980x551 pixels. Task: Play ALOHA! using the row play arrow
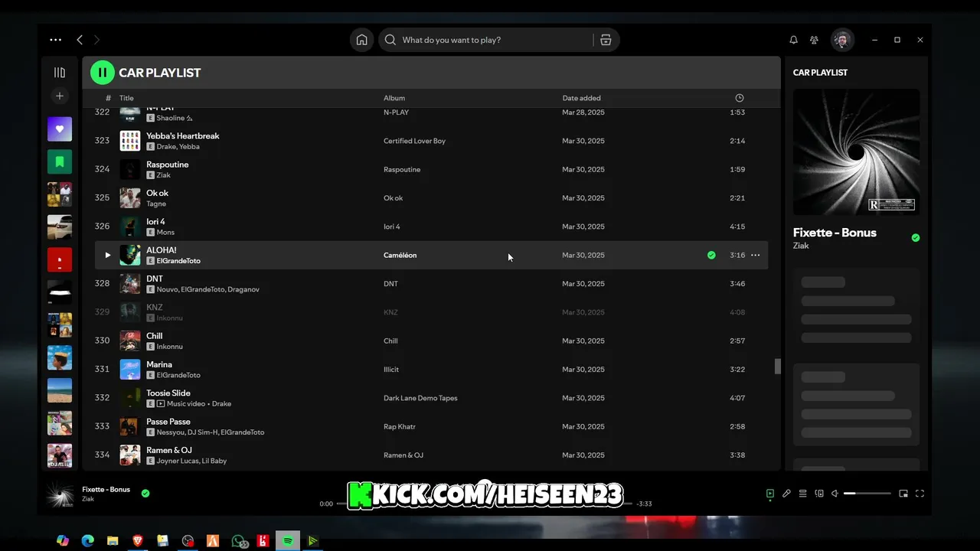pos(107,255)
